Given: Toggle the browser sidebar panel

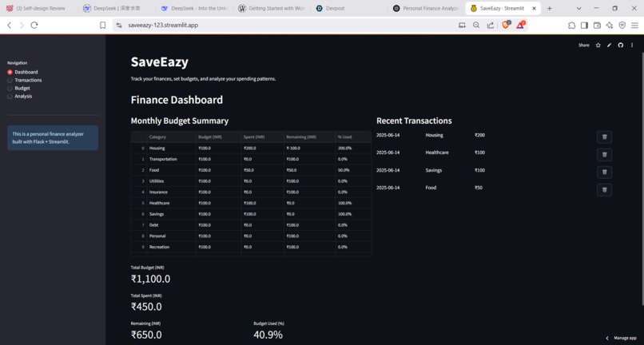Looking at the screenshot, I should (x=584, y=25).
